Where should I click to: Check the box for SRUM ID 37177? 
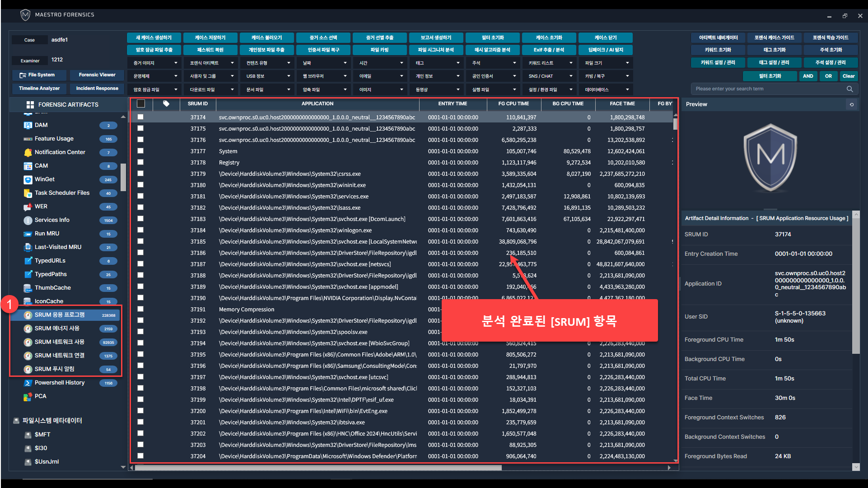[x=140, y=151]
